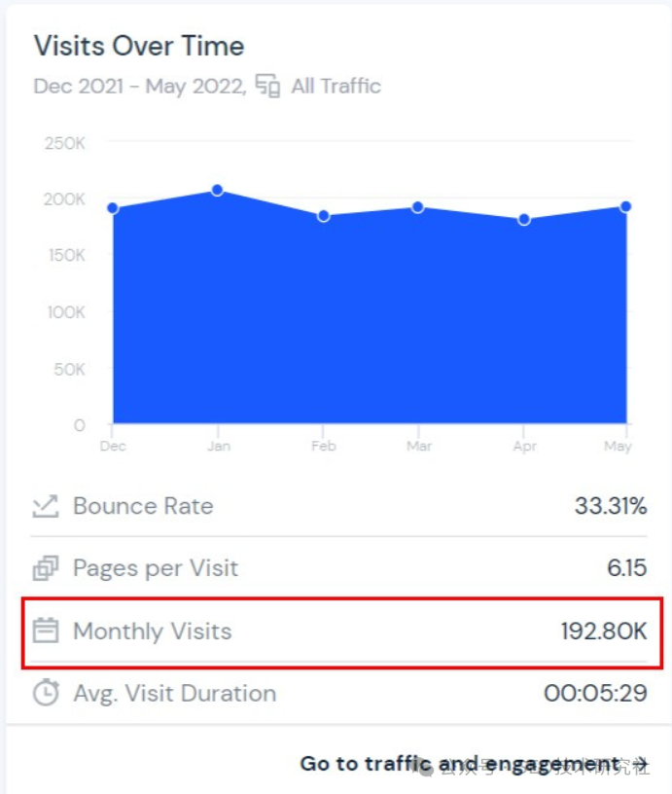Select the Dec data point on chart
The width and height of the screenshot is (672, 794).
(x=113, y=208)
